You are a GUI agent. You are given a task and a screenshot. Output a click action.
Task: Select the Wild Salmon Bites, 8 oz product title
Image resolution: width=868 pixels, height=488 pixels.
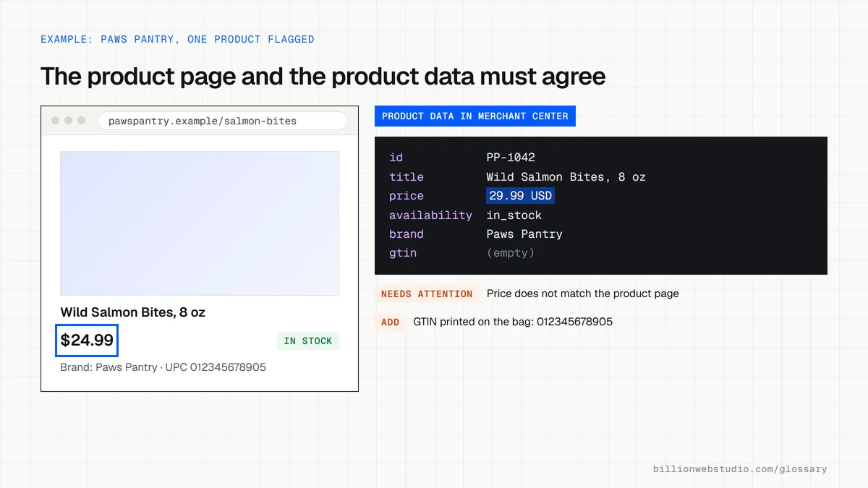[133, 312]
